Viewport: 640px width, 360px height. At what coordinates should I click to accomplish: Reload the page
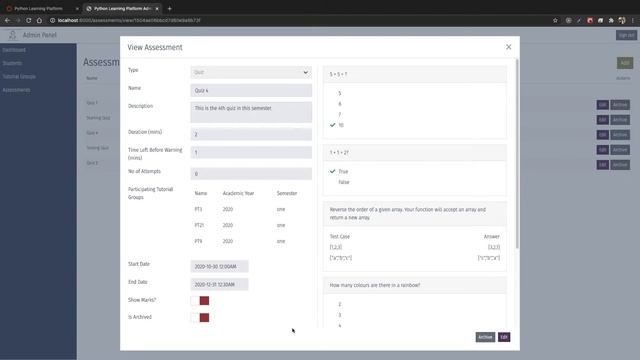pyautogui.click(x=28, y=20)
